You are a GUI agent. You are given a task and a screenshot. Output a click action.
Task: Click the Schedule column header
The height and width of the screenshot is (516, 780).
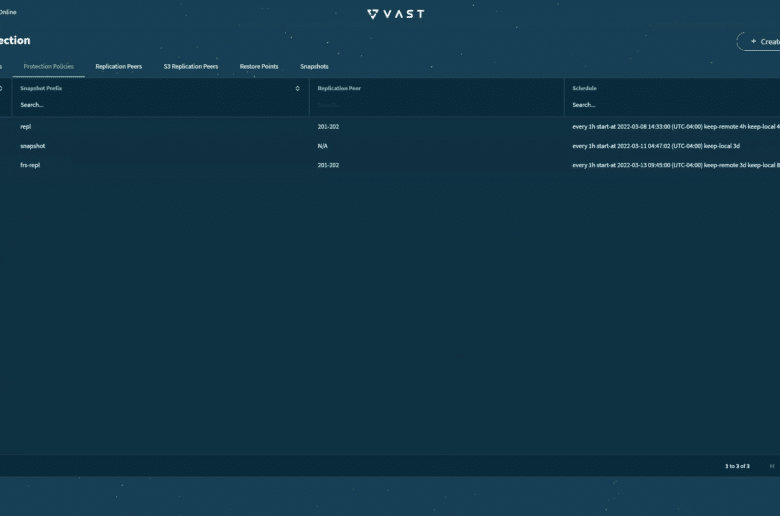(x=584, y=88)
